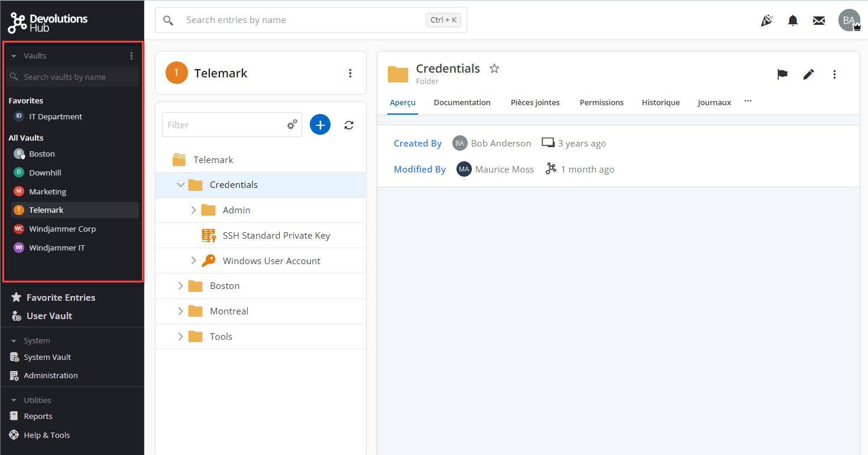This screenshot has height=455, width=868.
Task: Click the flag icon for Credentials
Action: click(782, 74)
